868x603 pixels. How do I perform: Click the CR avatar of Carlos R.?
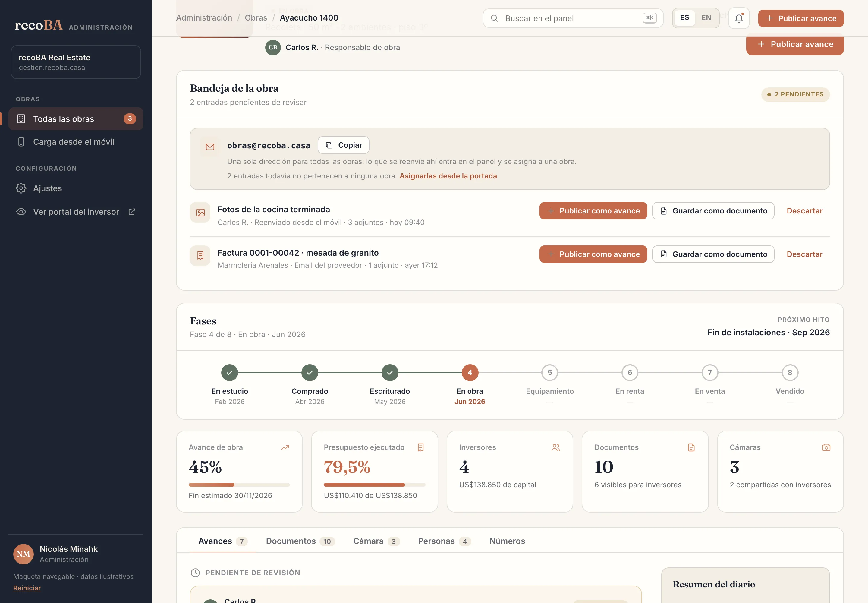click(x=273, y=48)
